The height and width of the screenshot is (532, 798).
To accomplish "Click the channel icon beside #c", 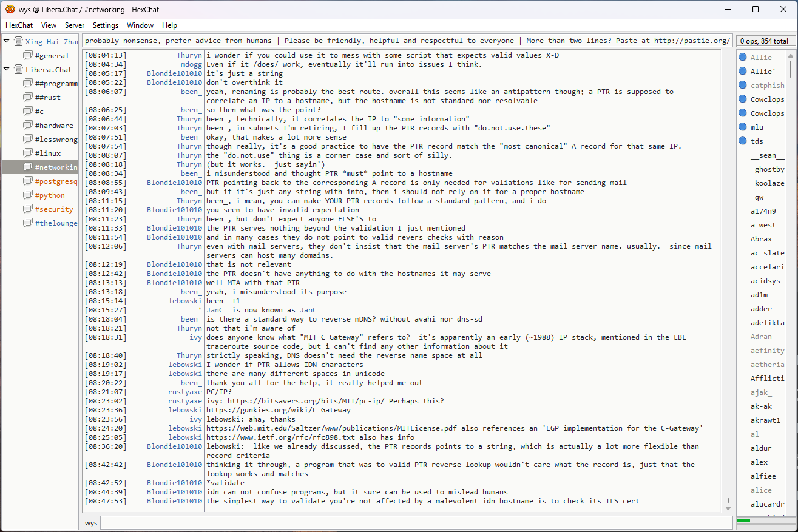I will click(28, 112).
